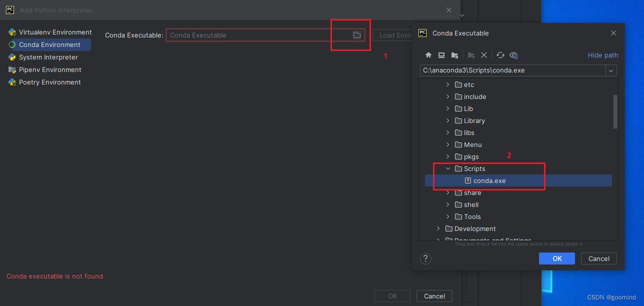Viewport: 644px width, 306px height.
Task: Expand the Menu folder
Action: 448,144
